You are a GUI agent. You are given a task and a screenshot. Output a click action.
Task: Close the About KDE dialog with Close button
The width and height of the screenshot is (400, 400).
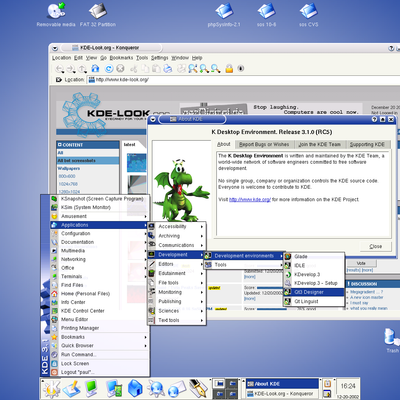[376, 246]
